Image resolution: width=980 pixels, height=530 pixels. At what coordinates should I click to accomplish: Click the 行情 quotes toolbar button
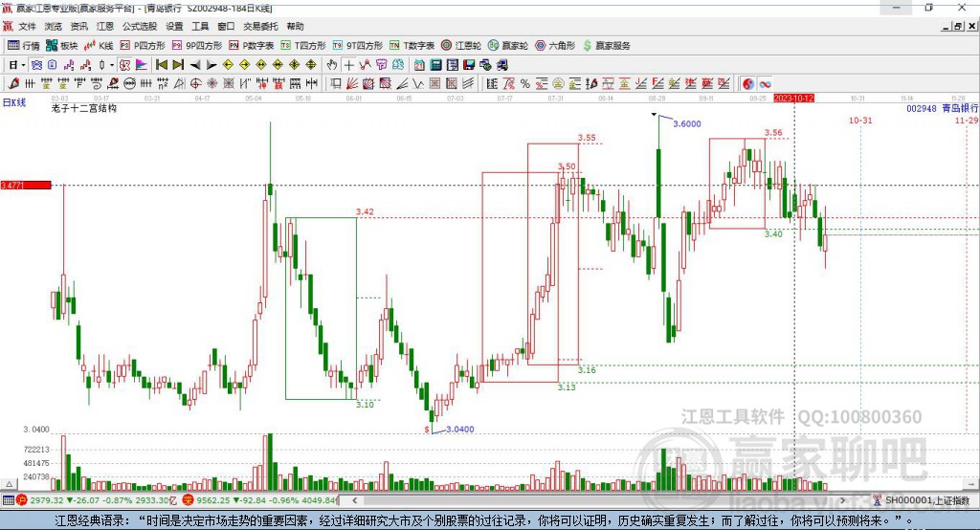(x=24, y=46)
